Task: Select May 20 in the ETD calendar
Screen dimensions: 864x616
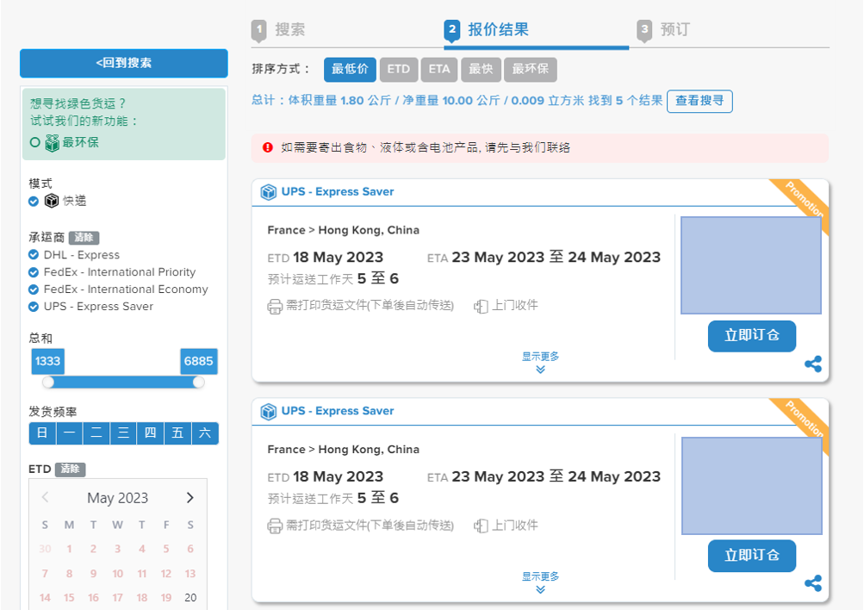Action: pyautogui.click(x=190, y=598)
